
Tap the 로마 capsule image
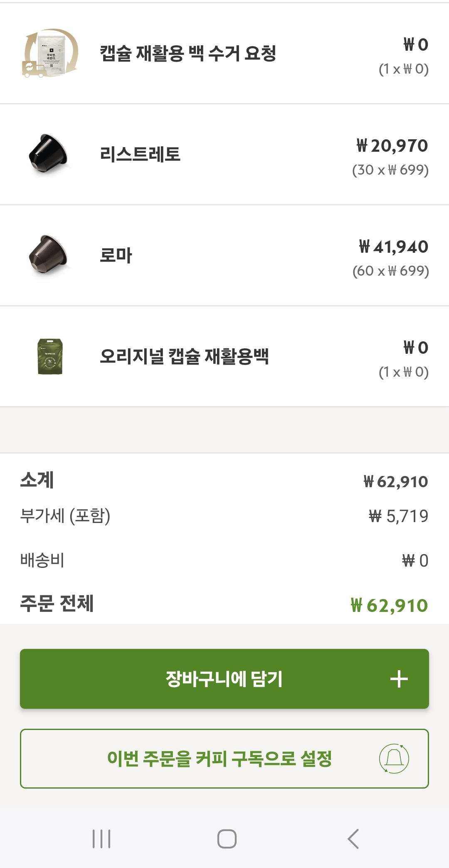[x=48, y=255]
